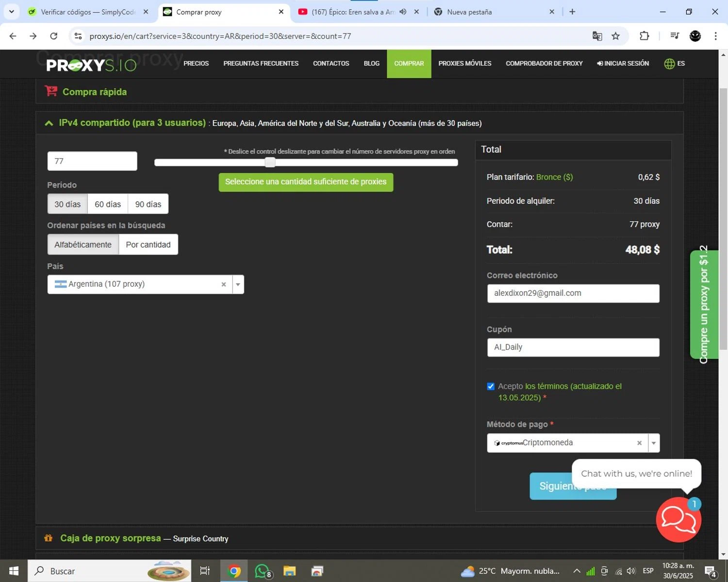Image resolution: width=728 pixels, height=582 pixels.
Task: Click the Compre un proxy por $1.2 side banner
Action: pyautogui.click(x=704, y=304)
